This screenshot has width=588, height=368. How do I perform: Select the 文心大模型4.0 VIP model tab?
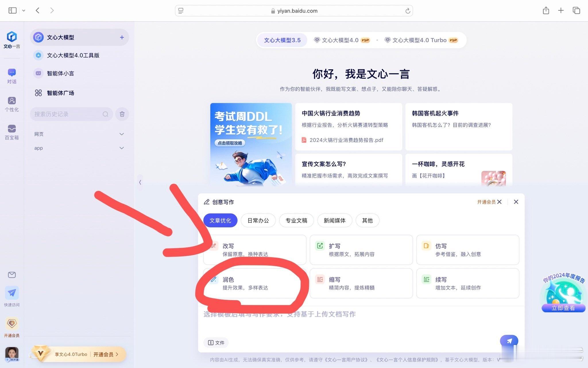tap(342, 40)
